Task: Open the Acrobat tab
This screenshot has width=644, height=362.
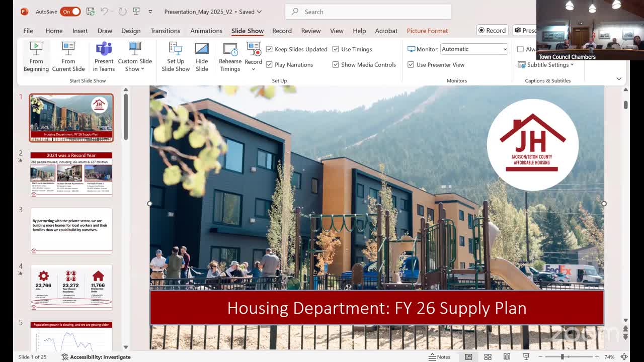Action: click(x=386, y=31)
